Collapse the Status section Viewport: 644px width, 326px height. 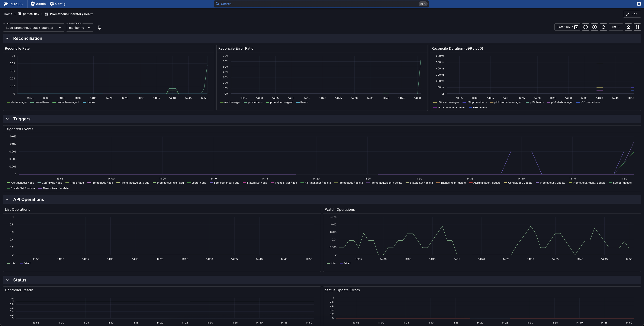7,280
